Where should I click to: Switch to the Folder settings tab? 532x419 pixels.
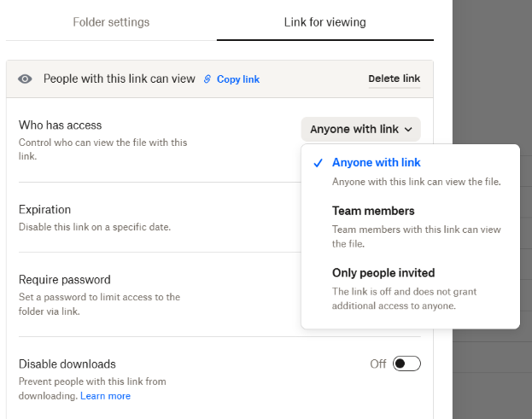point(111,22)
